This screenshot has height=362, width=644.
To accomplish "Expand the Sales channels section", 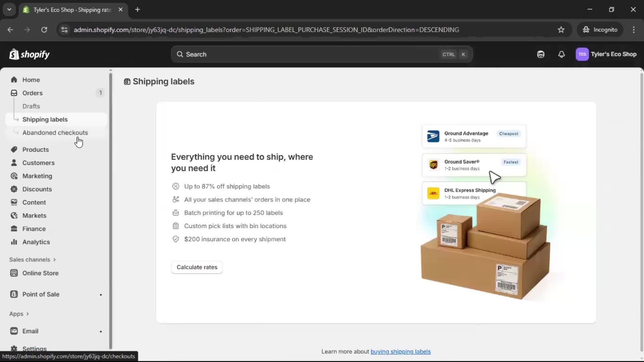I will click(33, 259).
